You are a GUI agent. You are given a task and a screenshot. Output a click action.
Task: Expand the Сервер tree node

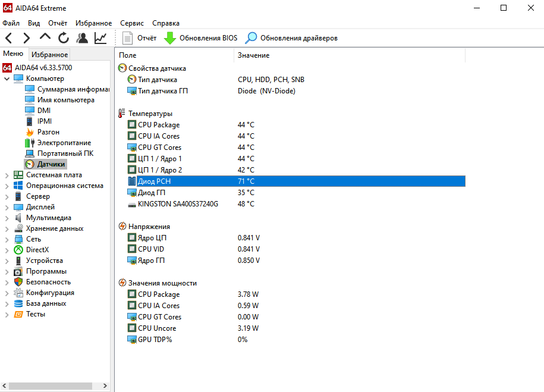pos(7,197)
